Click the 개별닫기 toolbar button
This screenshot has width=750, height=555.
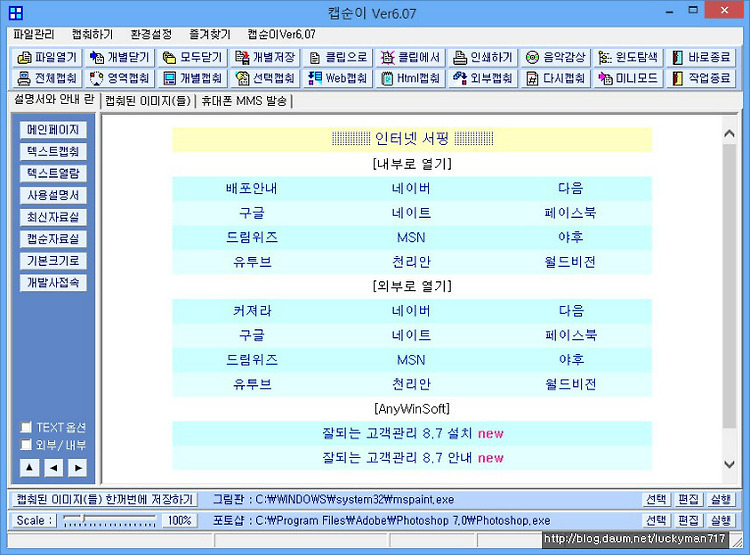click(120, 57)
